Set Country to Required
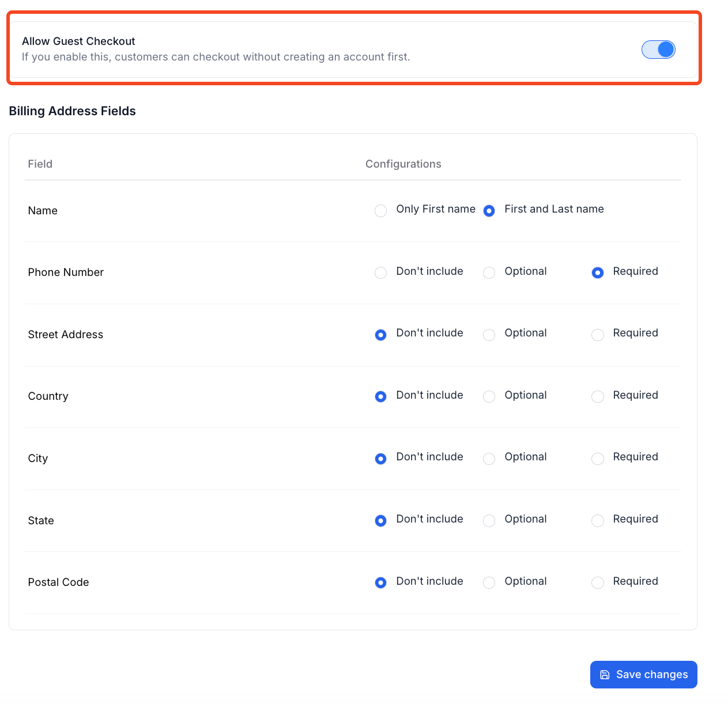 pos(598,396)
